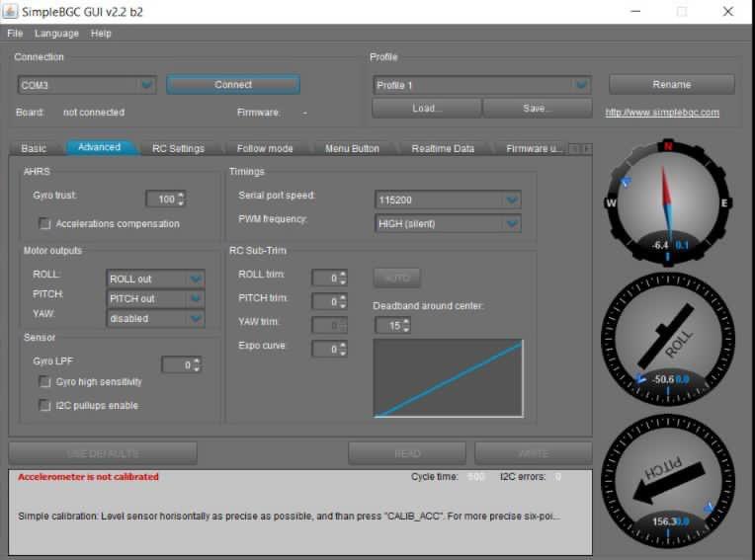This screenshot has height=560, width=755.
Task: Expand Serial port speed dropdown
Action: (x=448, y=200)
